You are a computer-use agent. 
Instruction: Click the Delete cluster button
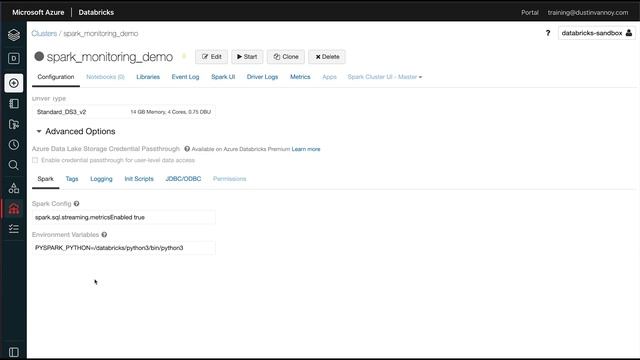click(327, 57)
